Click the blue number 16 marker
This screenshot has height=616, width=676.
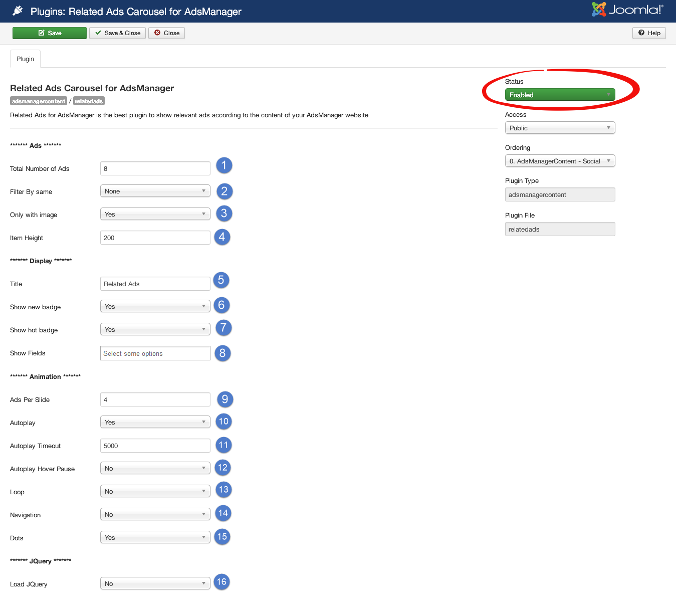pyautogui.click(x=221, y=582)
